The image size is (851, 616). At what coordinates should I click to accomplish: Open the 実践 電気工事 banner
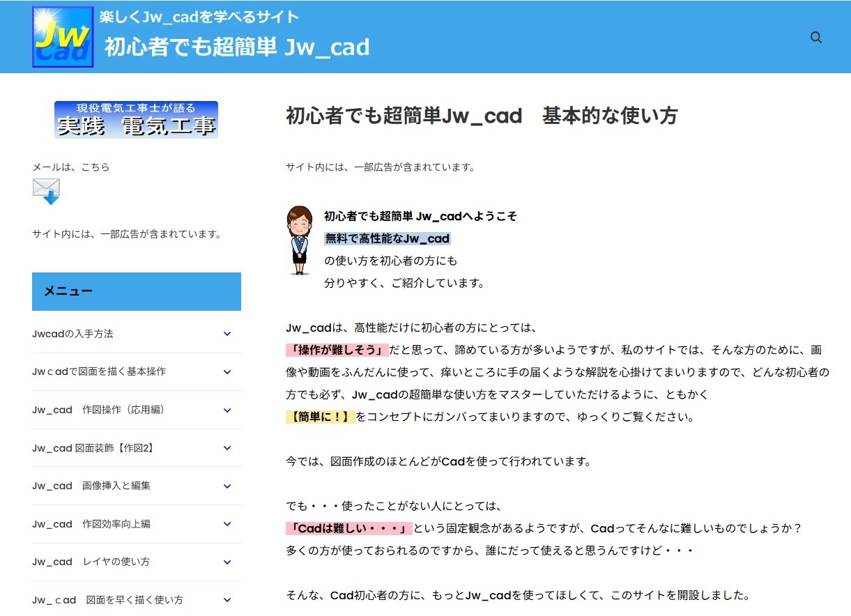(x=137, y=120)
